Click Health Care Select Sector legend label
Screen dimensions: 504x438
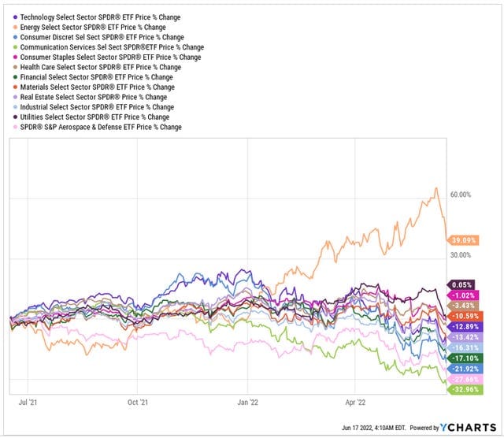101,67
